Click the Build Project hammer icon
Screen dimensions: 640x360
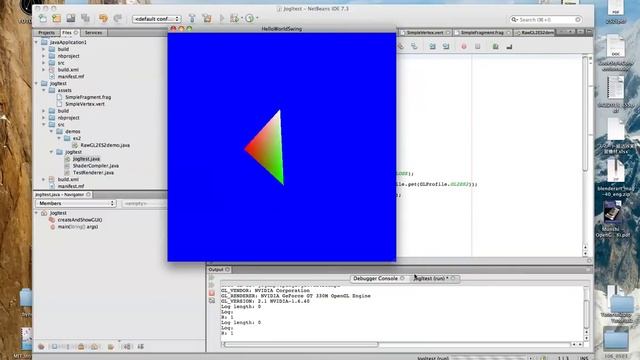tap(192, 18)
